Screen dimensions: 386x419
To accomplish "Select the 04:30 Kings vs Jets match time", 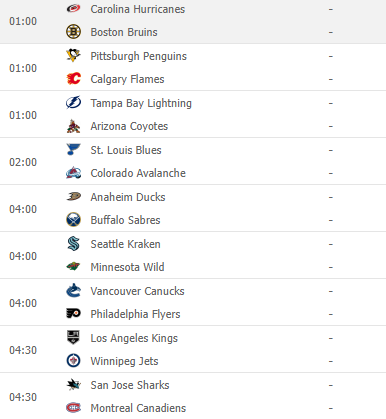I will [x=23, y=350].
